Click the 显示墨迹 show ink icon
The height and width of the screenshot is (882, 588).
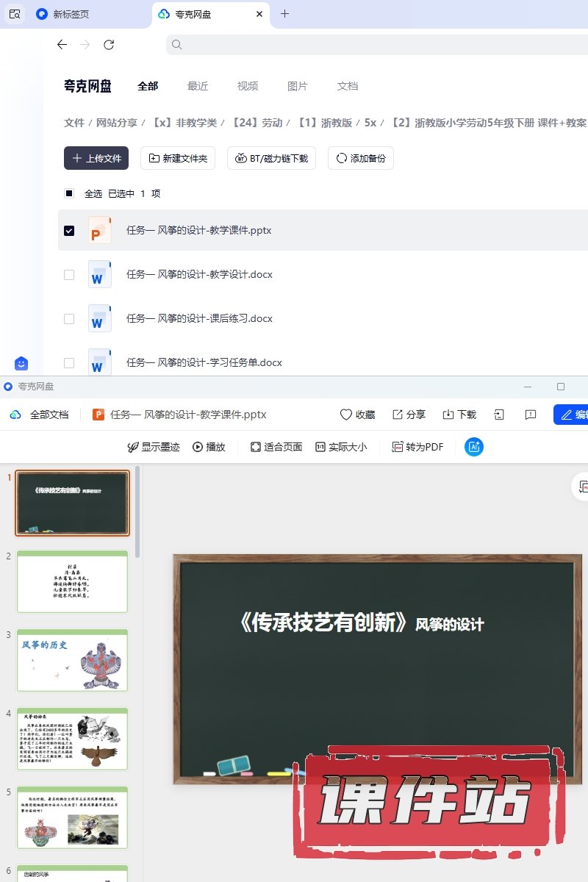tap(133, 447)
